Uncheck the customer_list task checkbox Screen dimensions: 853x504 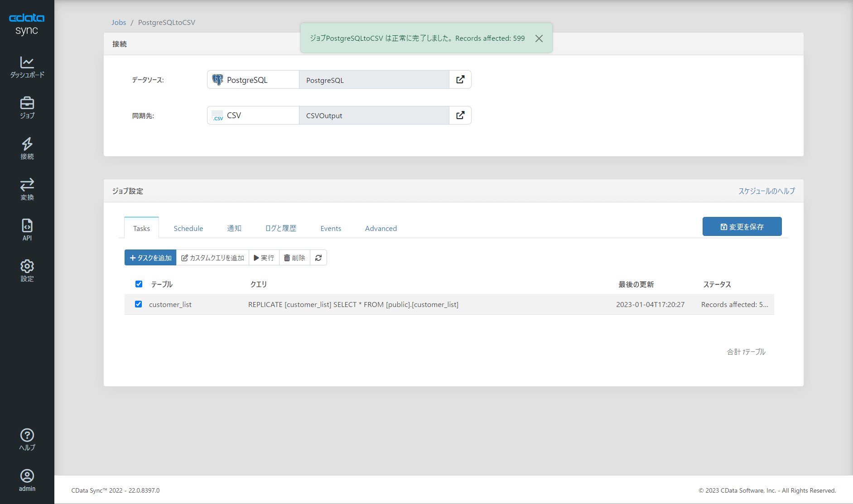pos(139,304)
